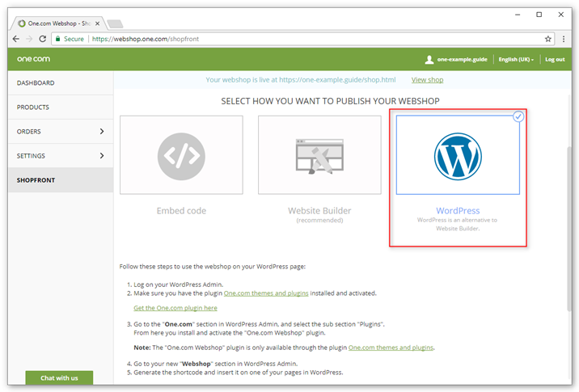579x392 pixels.
Task: Click Get the One.com plugin here link
Action: [x=175, y=308]
